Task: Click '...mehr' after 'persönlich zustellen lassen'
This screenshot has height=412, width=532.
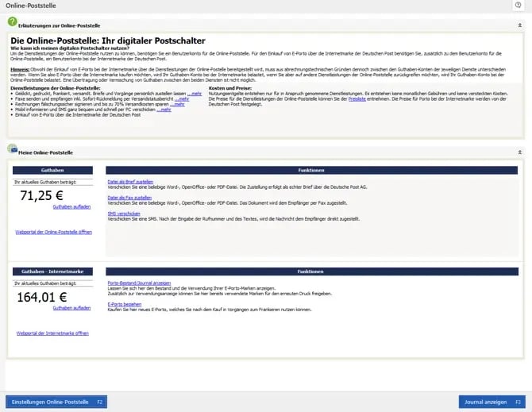Action: coord(194,93)
